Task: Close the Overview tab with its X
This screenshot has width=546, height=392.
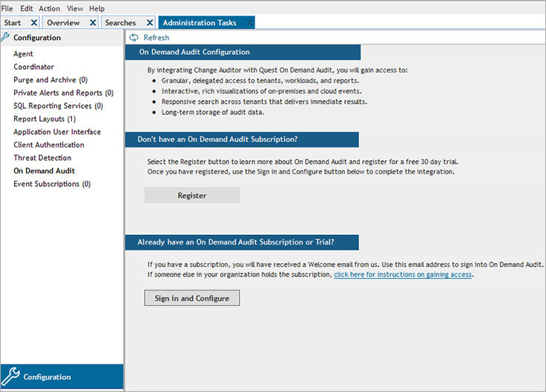Action: click(93, 23)
